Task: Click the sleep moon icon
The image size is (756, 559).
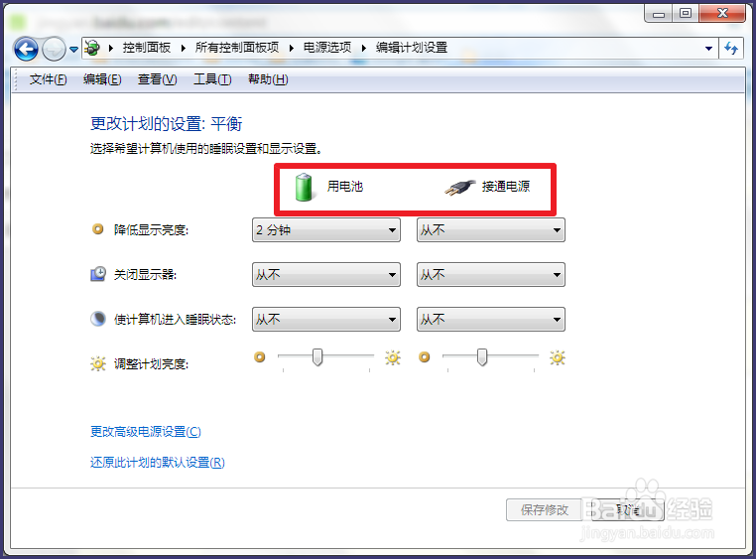Action: coord(98,319)
